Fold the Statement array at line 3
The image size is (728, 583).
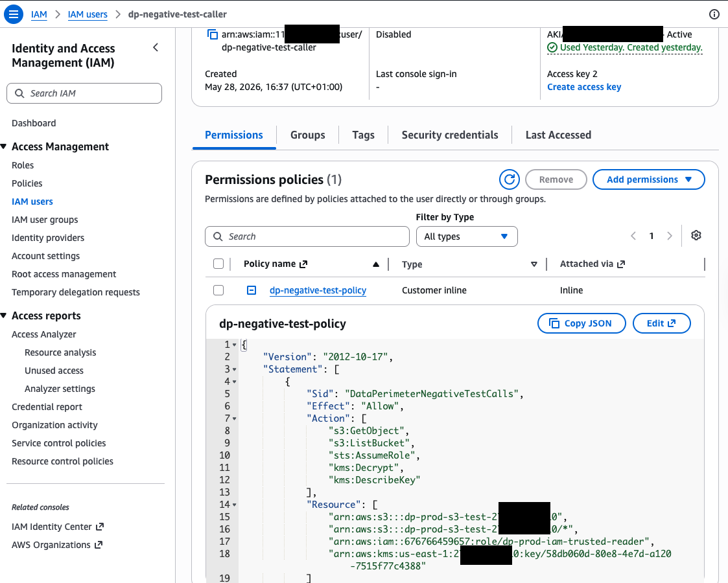235,369
